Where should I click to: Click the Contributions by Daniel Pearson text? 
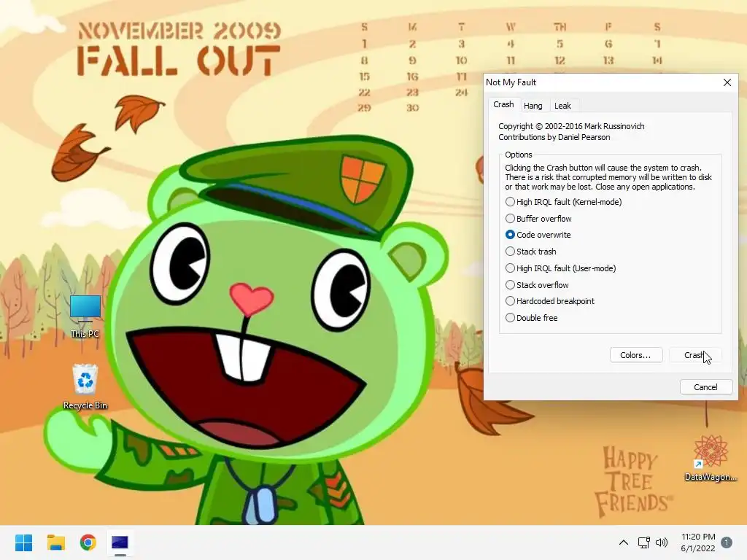554,137
